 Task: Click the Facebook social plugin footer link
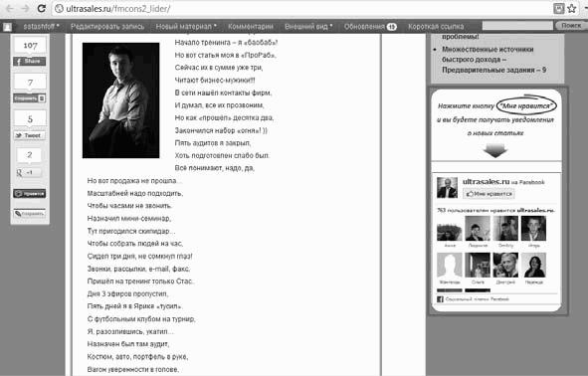click(x=477, y=299)
